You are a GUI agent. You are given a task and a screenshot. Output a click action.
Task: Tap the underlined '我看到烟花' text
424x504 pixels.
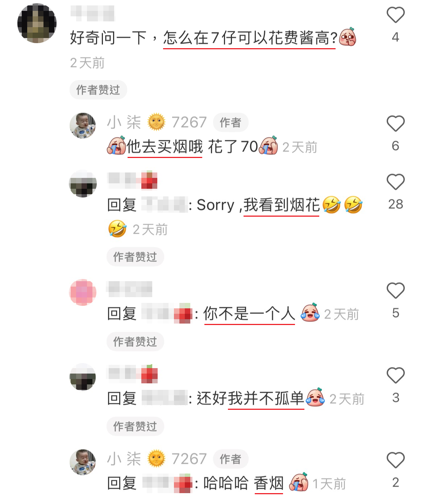click(282, 205)
